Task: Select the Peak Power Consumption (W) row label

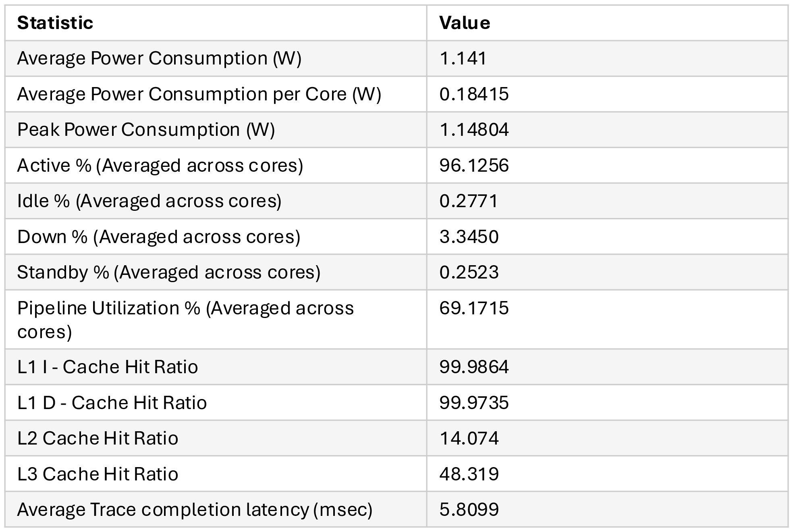Action: point(146,130)
